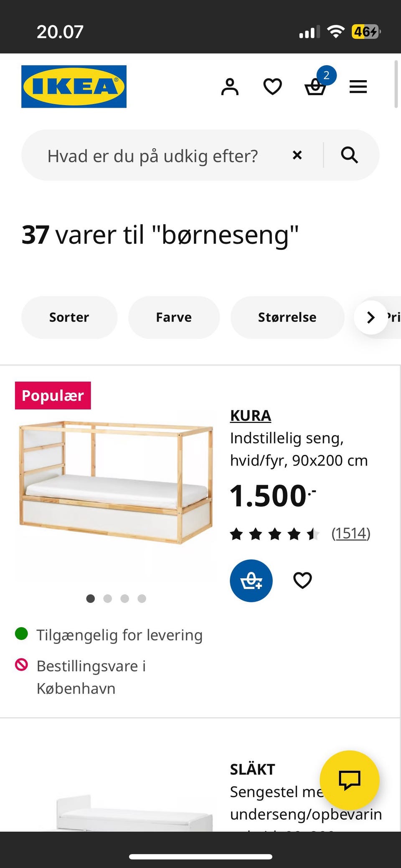The image size is (401, 868).
Task: Open the (1514) reviews link
Action: point(351,533)
